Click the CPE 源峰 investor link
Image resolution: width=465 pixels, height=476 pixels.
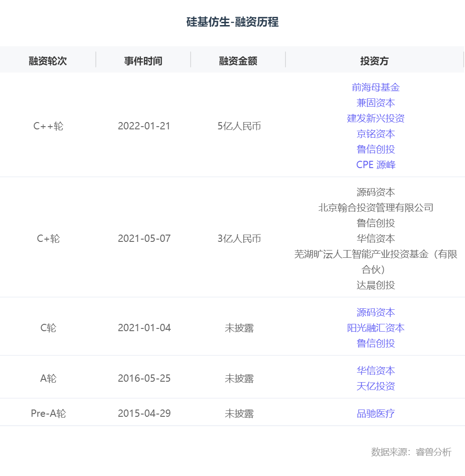pyautogui.click(x=376, y=165)
